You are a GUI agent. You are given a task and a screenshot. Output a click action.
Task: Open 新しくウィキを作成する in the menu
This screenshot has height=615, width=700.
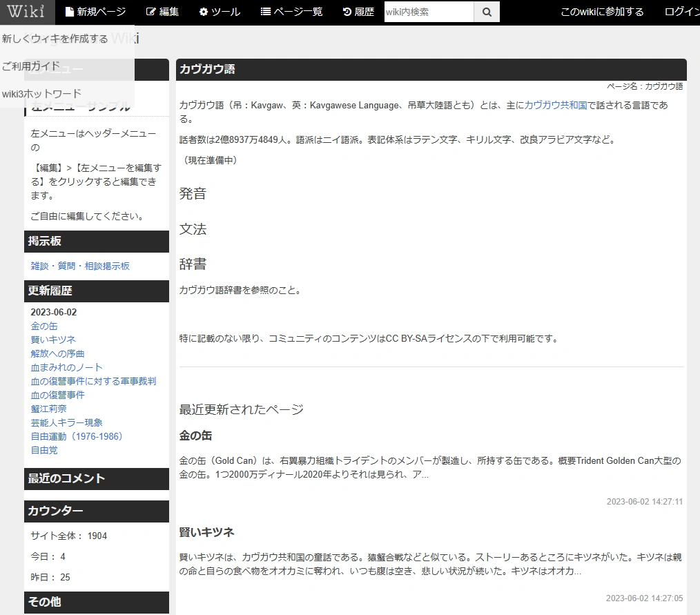tap(55, 39)
